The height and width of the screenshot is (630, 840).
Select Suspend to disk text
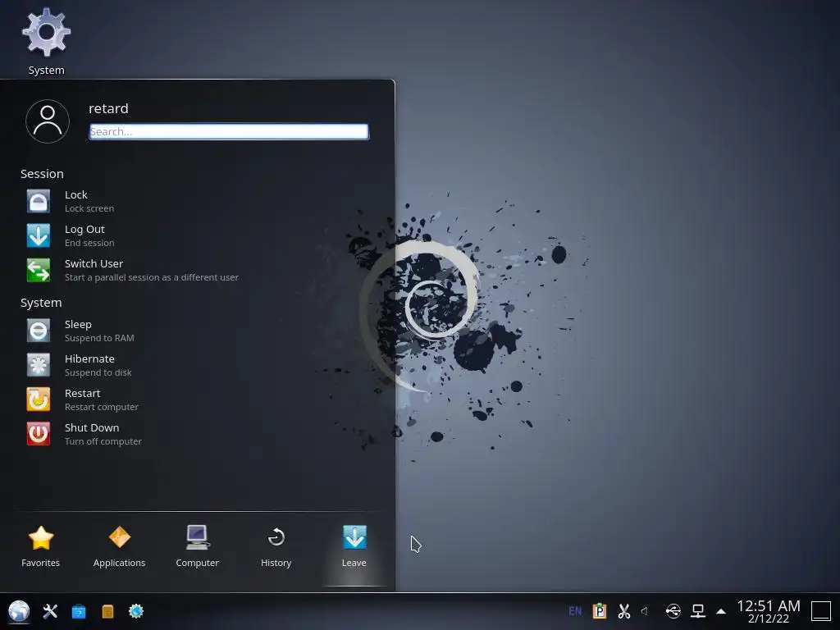98,372
